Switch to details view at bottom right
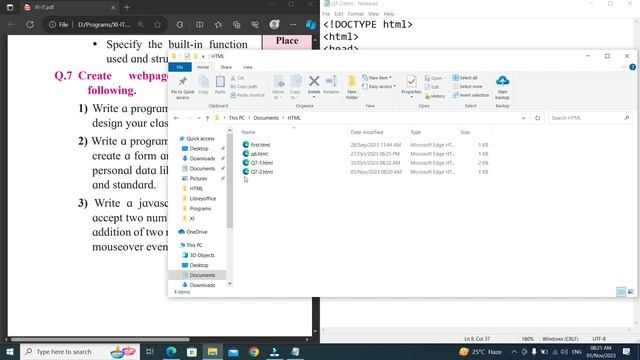This screenshot has height=360, width=640. pos(621,291)
